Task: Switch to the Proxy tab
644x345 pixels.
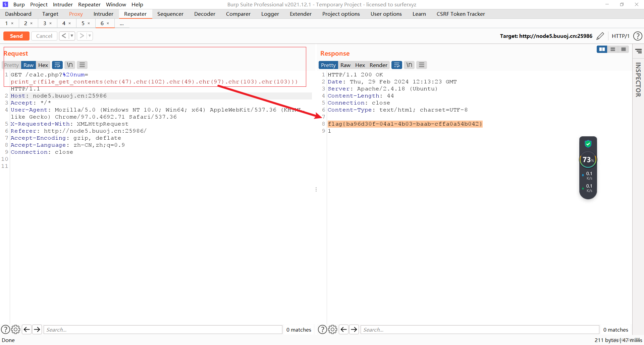Action: click(x=76, y=14)
